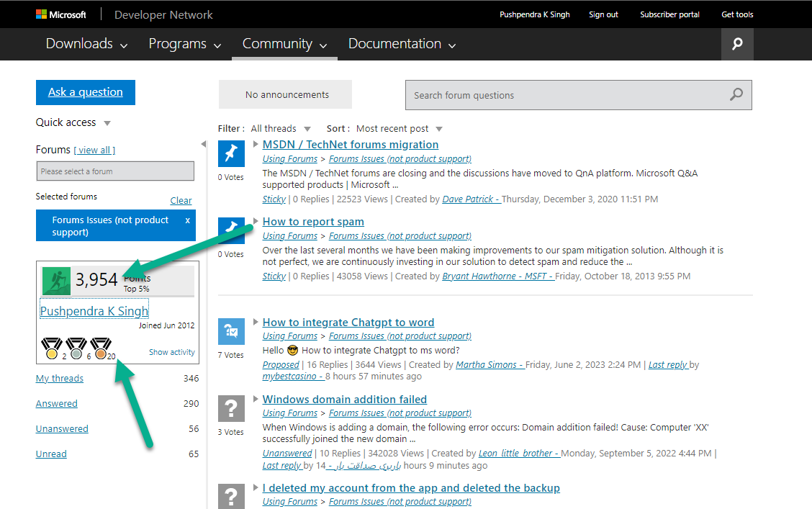812x509 pixels.
Task: Expand MSDN / TechNet forums migration thread triangle
Action: [x=256, y=144]
